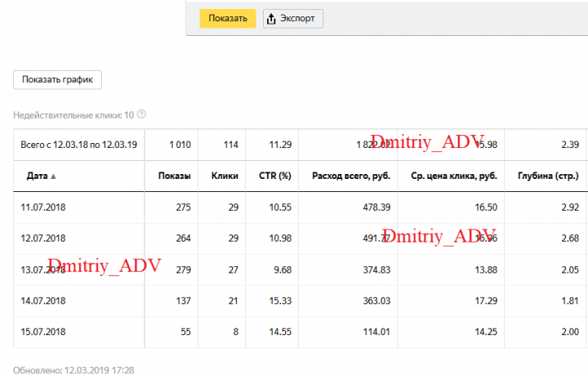Click the Экспорт button

(293, 18)
